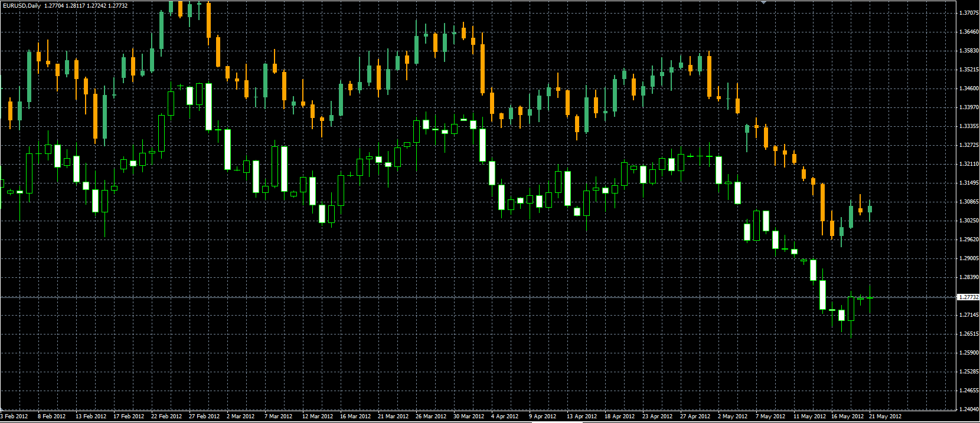Click price level 1.27145 on the axis
The image size is (980, 423).
969,315
